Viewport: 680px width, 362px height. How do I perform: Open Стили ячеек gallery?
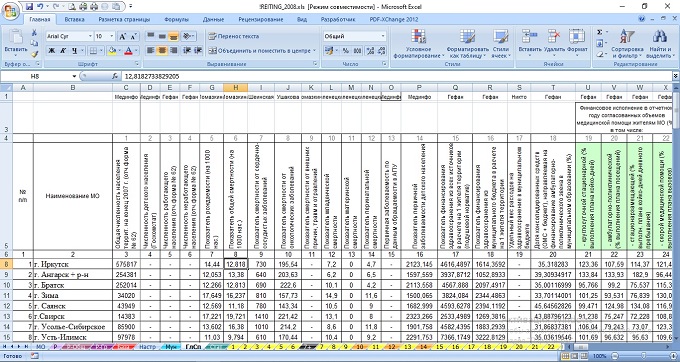(x=501, y=44)
